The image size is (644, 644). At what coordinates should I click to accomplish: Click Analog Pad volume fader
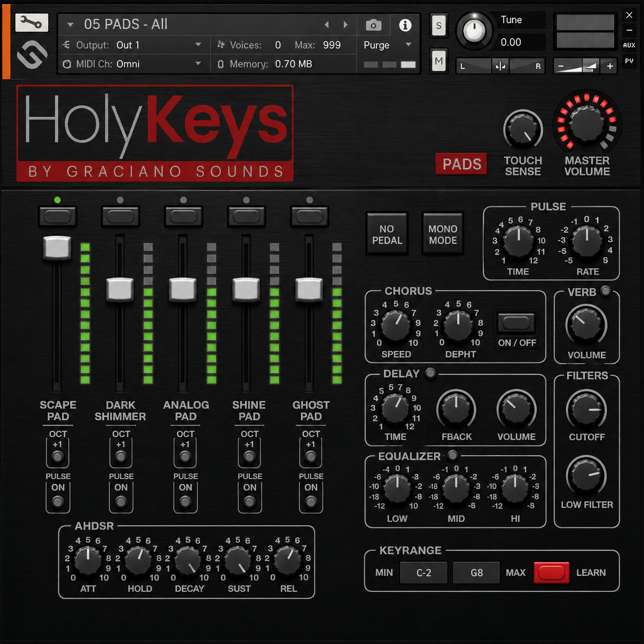pyautogui.click(x=183, y=289)
